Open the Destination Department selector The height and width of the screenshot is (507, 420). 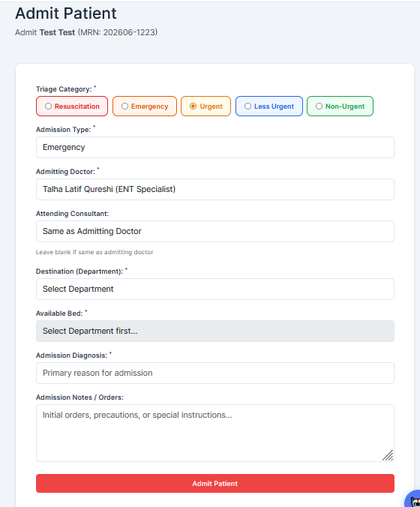click(215, 289)
